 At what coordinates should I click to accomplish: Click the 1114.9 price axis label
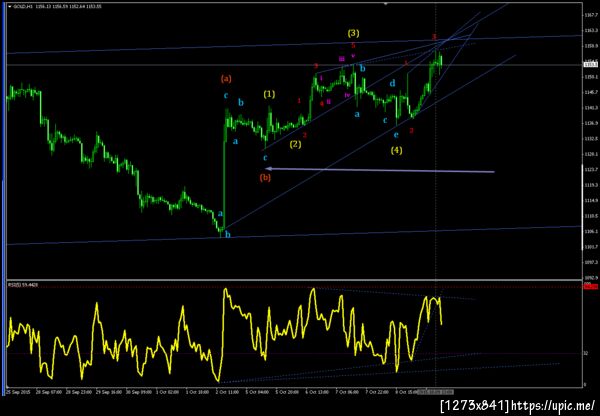tap(590, 201)
